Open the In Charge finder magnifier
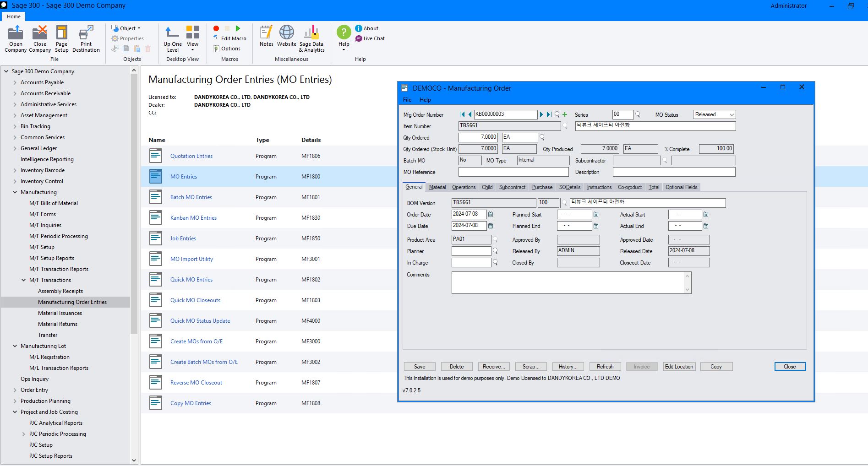Screen dimensions: 868x466 click(x=495, y=262)
